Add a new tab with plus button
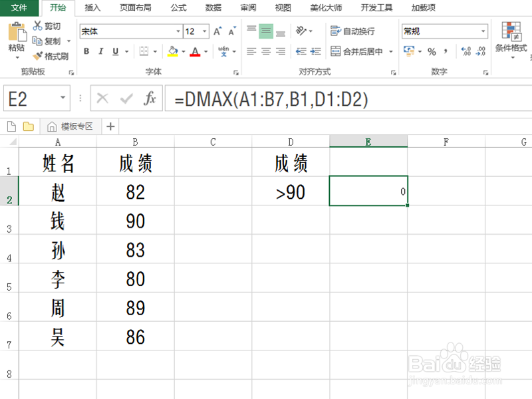The image size is (532, 399). tap(110, 126)
